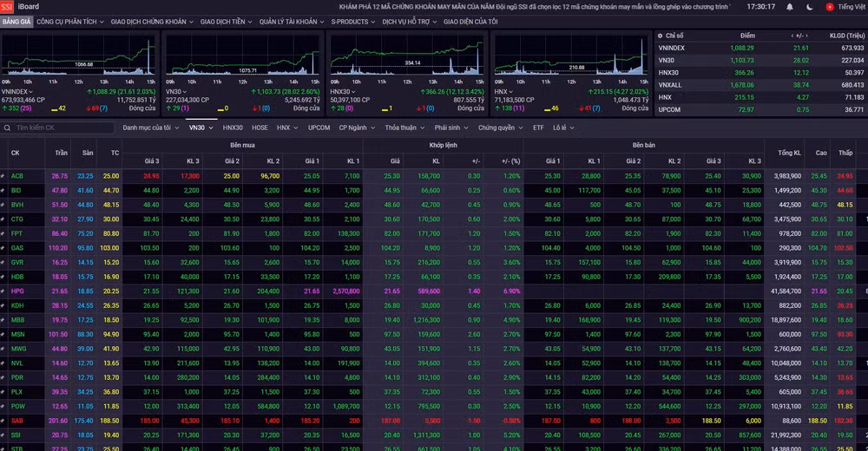Toggle dark mode with the moon icon
This screenshot has height=451, width=868.
tap(810, 7)
